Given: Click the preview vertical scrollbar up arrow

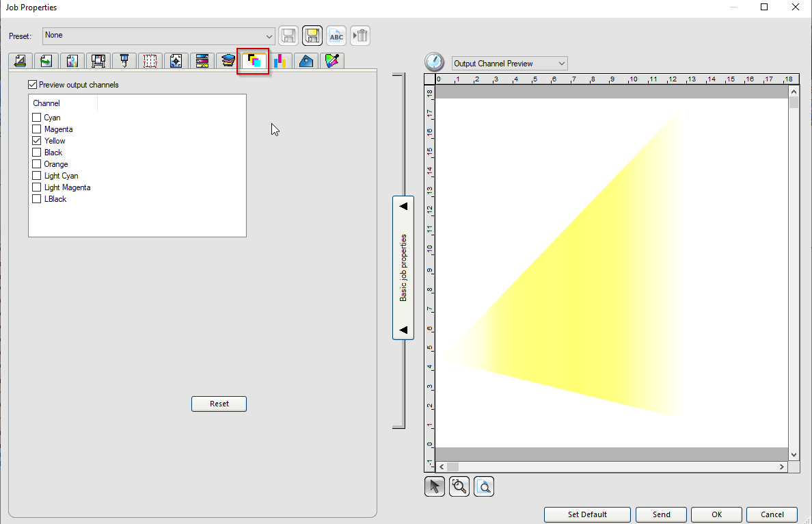Looking at the screenshot, I should click(794, 91).
